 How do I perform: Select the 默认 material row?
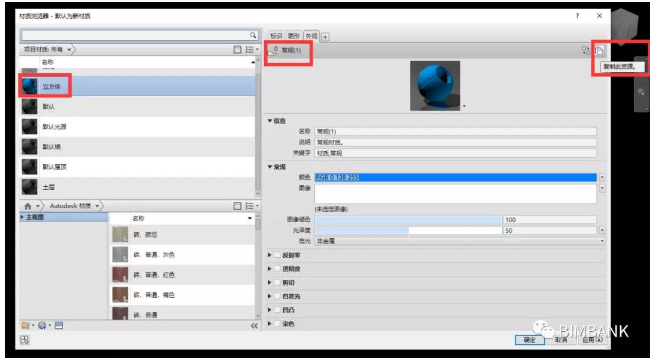coord(138,107)
